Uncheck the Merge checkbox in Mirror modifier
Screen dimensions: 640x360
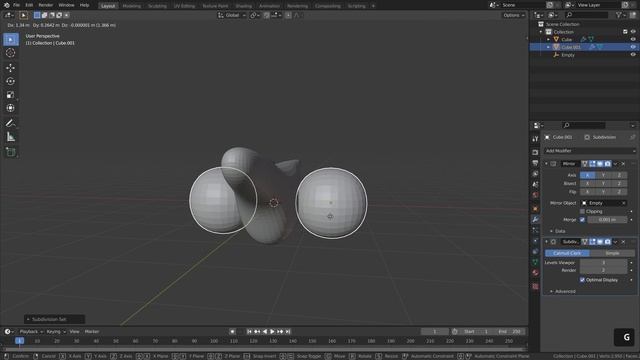click(582, 220)
